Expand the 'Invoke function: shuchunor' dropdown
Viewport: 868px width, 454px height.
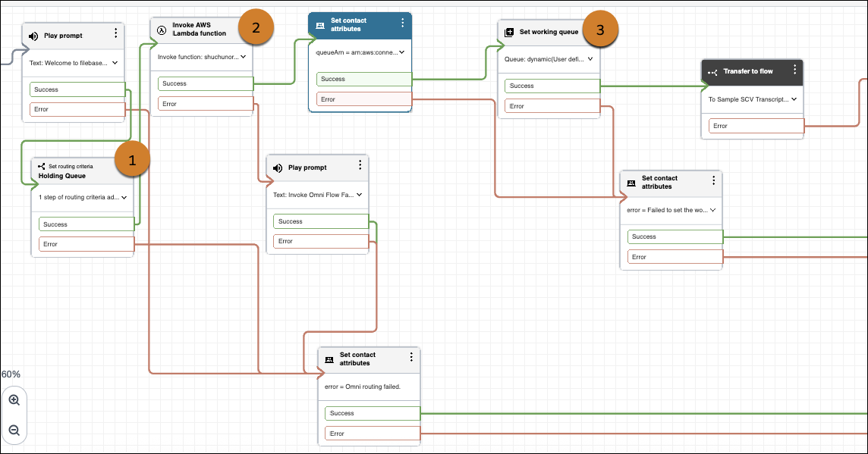(x=243, y=56)
